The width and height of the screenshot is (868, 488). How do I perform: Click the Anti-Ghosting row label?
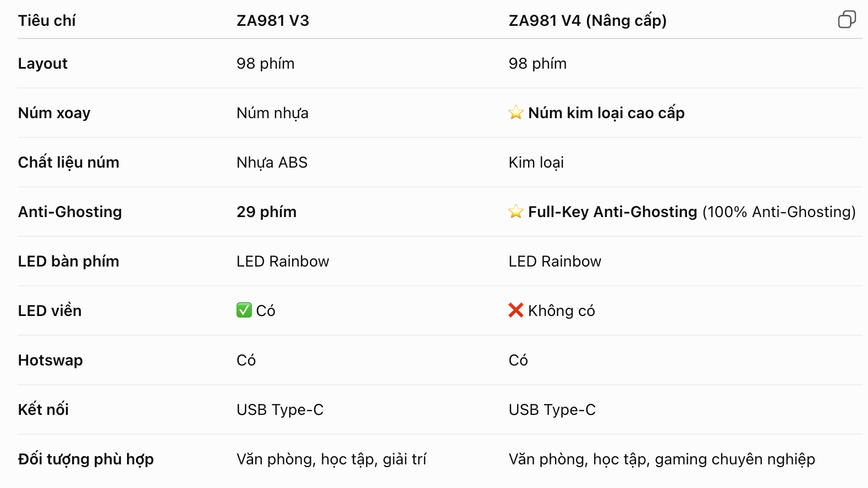[70, 212]
